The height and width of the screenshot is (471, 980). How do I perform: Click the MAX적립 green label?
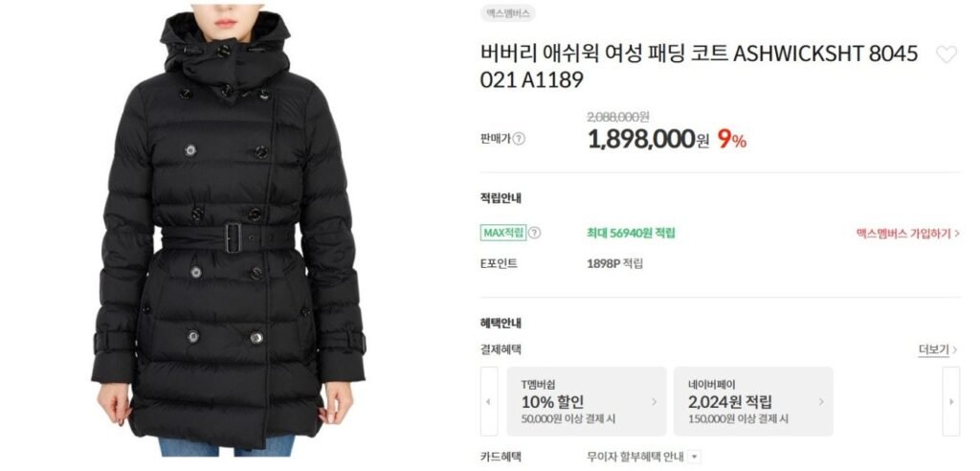(503, 233)
